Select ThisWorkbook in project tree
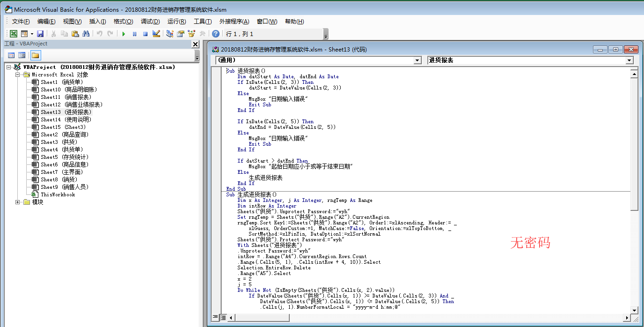The height and width of the screenshot is (327, 644). pyautogui.click(x=58, y=194)
